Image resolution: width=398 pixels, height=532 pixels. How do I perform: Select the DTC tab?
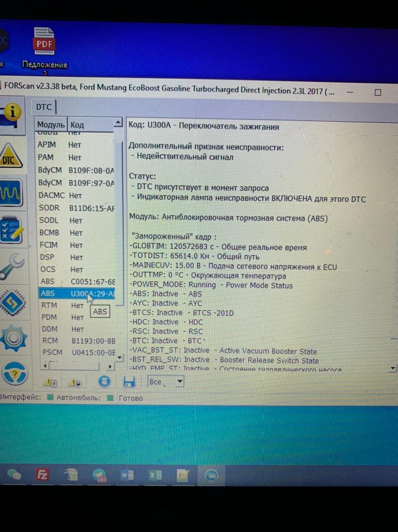tap(44, 107)
